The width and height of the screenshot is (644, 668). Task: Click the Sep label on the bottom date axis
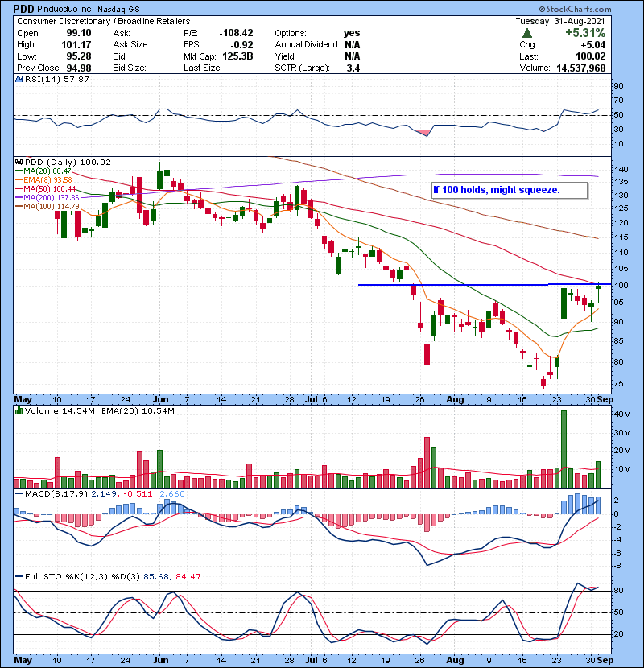(x=605, y=660)
